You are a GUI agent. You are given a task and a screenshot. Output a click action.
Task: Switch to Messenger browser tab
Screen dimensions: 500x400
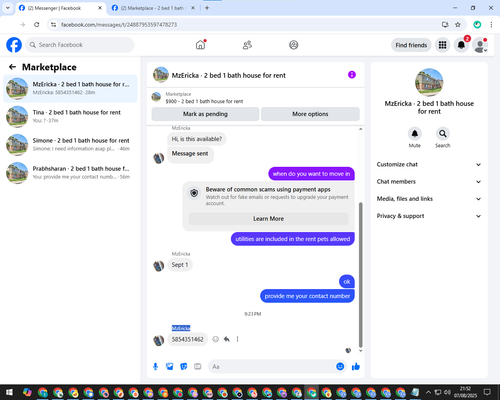[x=60, y=8]
